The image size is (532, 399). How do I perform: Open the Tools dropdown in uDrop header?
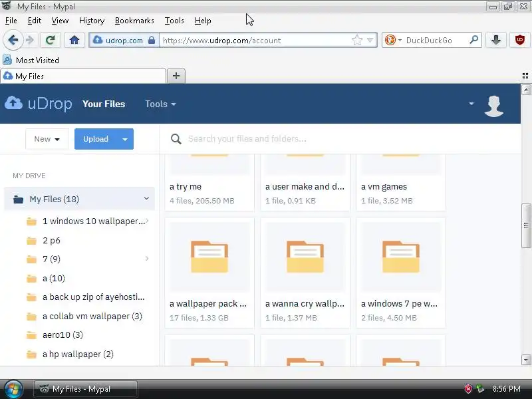coord(160,104)
